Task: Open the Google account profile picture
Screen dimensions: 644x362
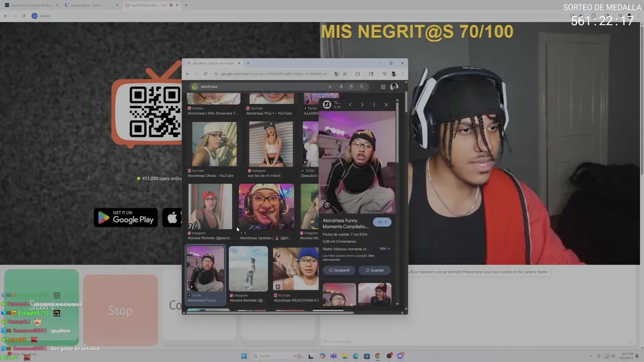Action: click(394, 86)
